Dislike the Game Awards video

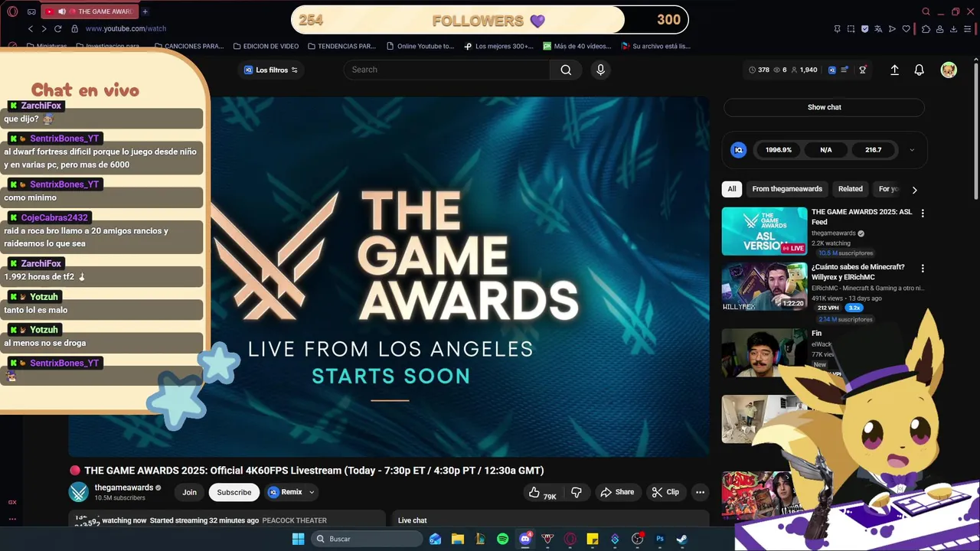(577, 492)
